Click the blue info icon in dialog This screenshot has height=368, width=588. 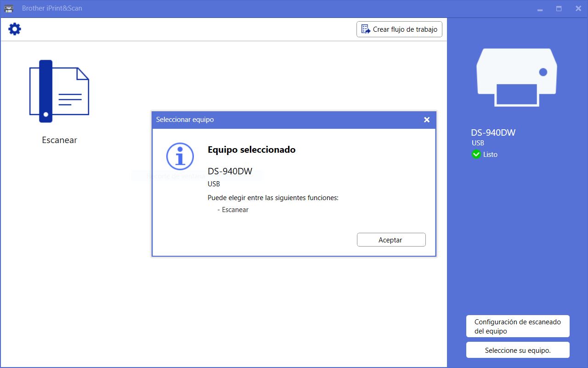coord(180,156)
